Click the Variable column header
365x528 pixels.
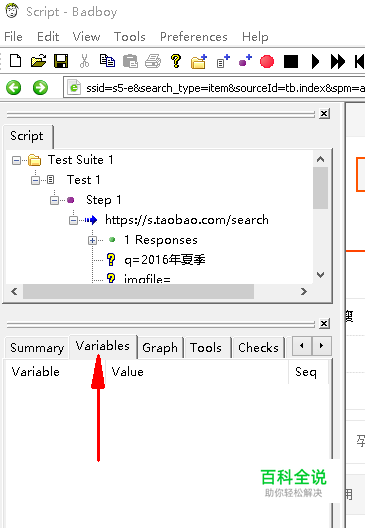click(55, 372)
